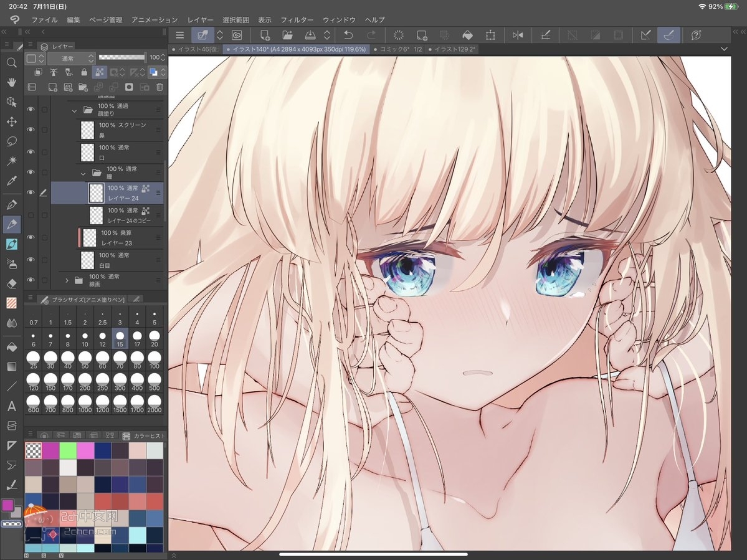This screenshot has width=747, height=560.
Task: Delete layer using the trash icon
Action: click(x=159, y=87)
